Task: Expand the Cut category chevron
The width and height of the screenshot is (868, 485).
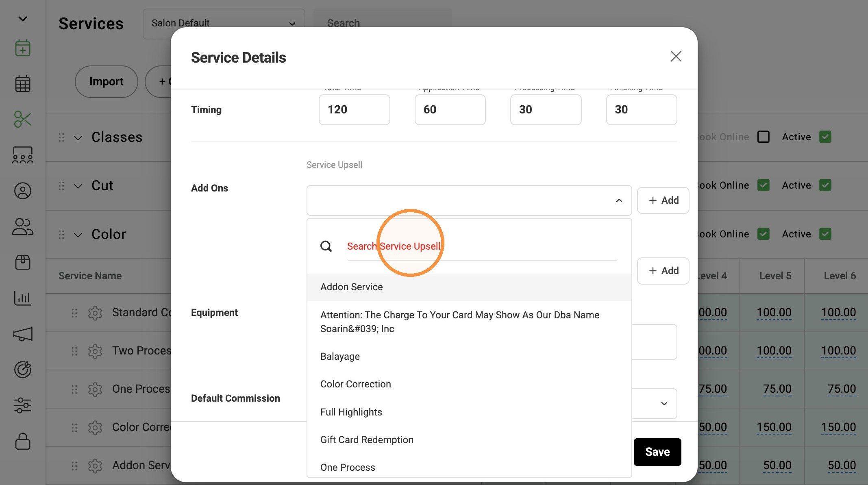Action: [x=78, y=186]
